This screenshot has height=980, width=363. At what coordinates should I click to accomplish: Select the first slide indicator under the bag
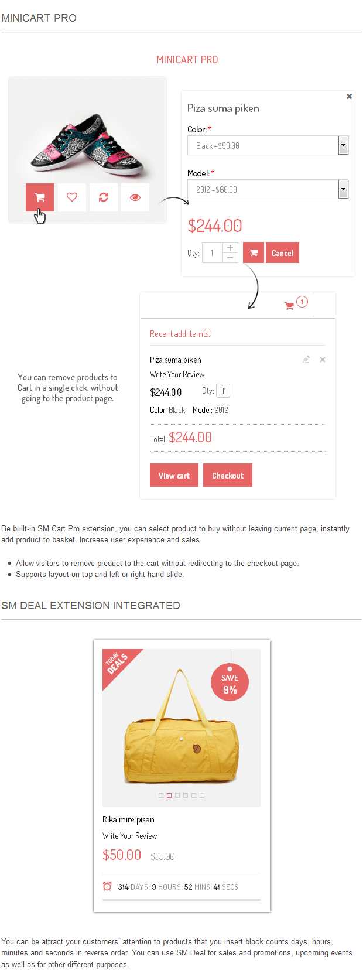tap(161, 795)
